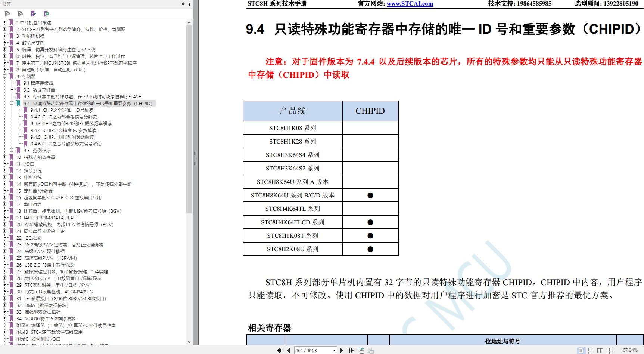Open bookmark 8 自动频率校准

pyautogui.click(x=51, y=70)
